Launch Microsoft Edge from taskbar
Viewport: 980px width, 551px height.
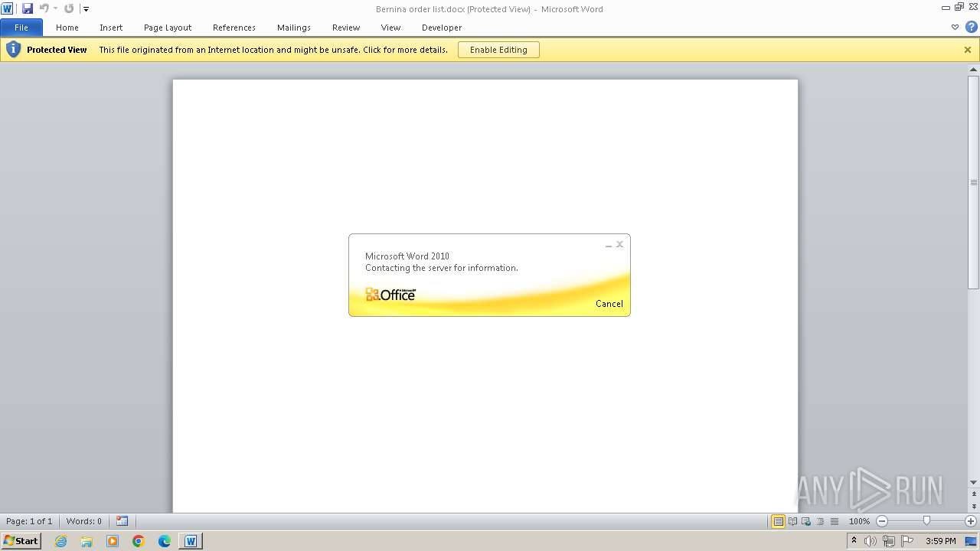[x=165, y=541]
